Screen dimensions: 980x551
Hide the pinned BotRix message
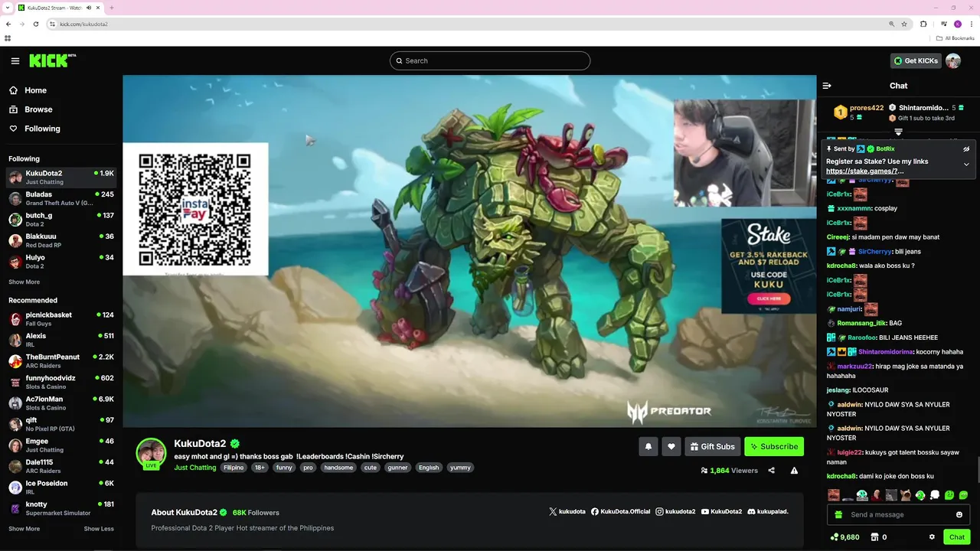[966, 148]
